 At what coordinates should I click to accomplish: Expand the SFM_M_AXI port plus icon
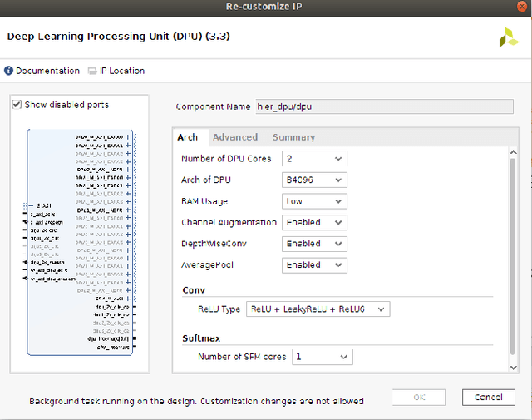click(127, 297)
